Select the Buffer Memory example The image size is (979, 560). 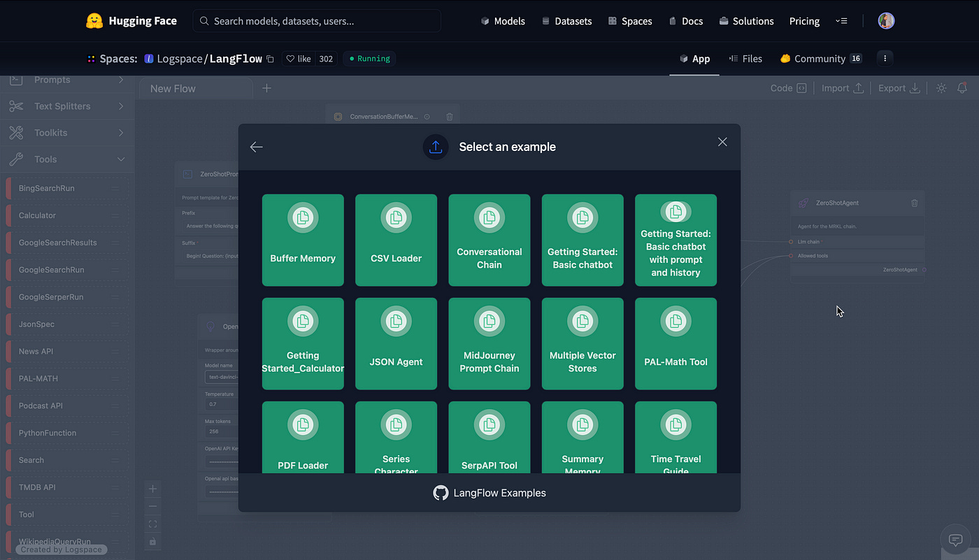click(x=303, y=240)
